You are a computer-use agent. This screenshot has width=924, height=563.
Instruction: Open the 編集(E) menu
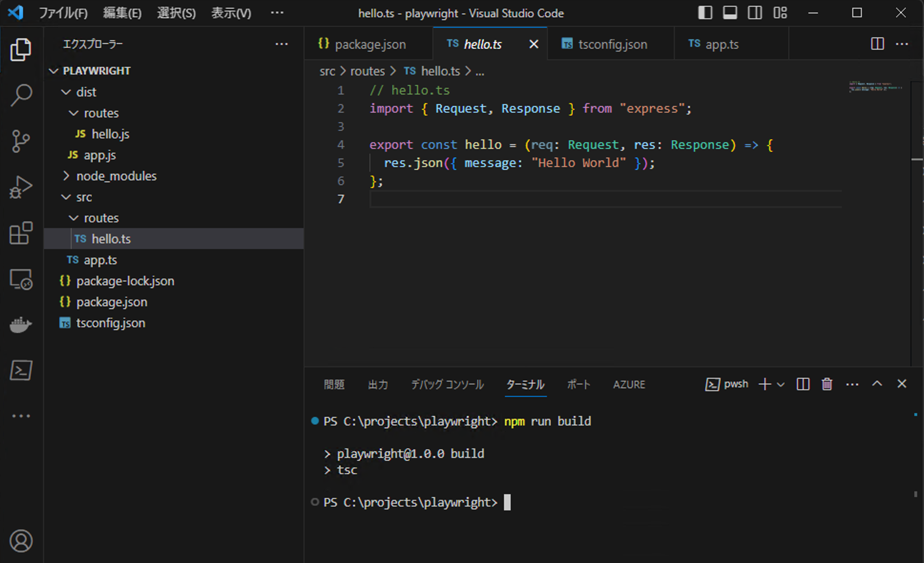point(122,13)
